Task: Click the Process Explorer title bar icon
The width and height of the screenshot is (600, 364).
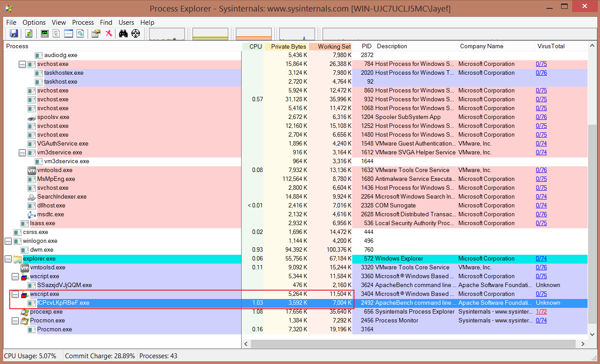Action: [8, 8]
